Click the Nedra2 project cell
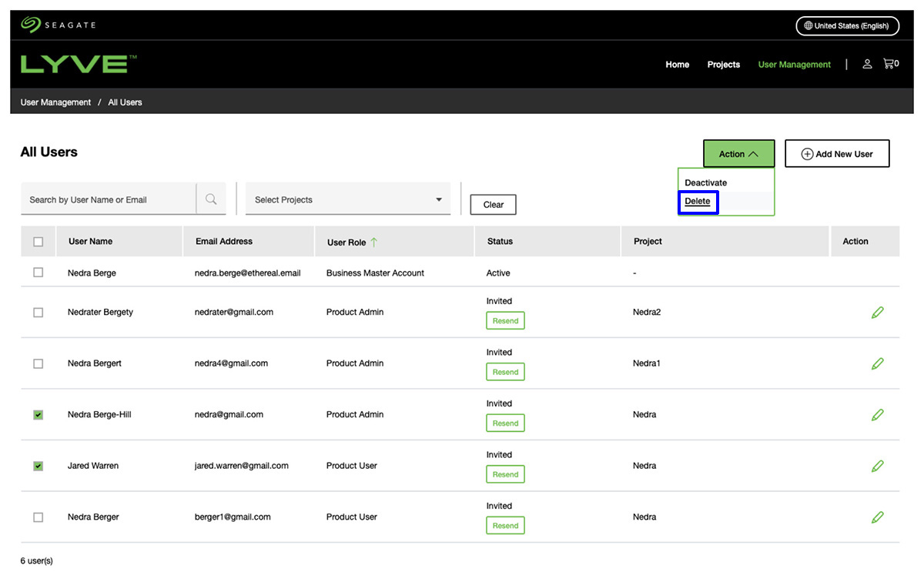This screenshot has width=924, height=582. point(647,313)
